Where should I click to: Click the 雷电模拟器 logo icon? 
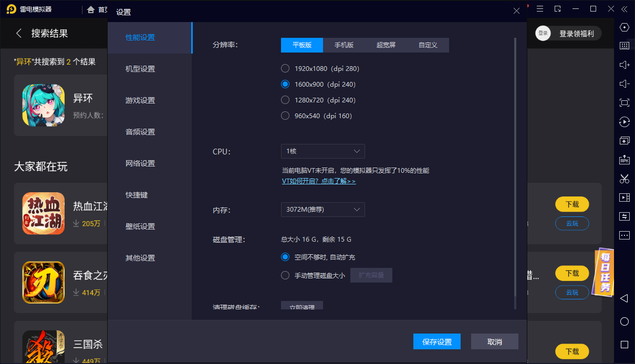11,9
